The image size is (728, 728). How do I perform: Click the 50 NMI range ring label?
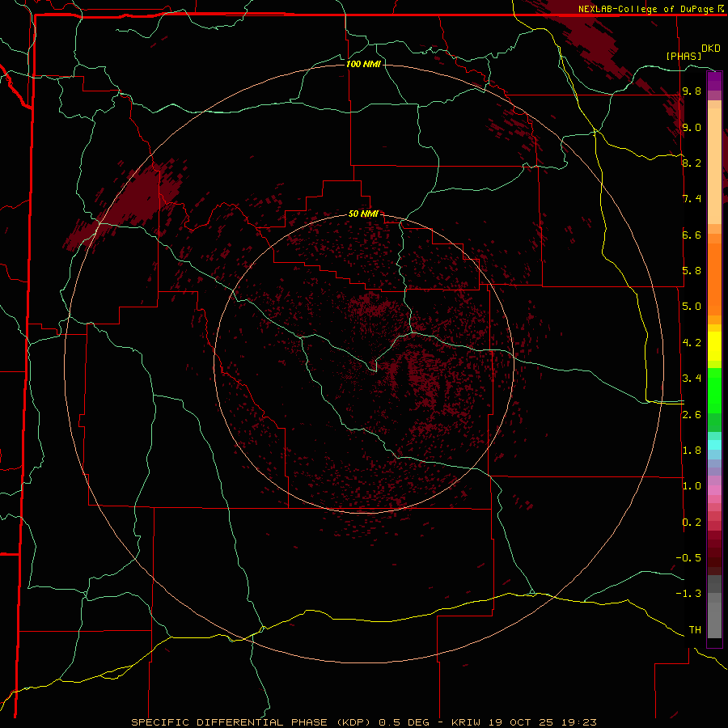(363, 214)
